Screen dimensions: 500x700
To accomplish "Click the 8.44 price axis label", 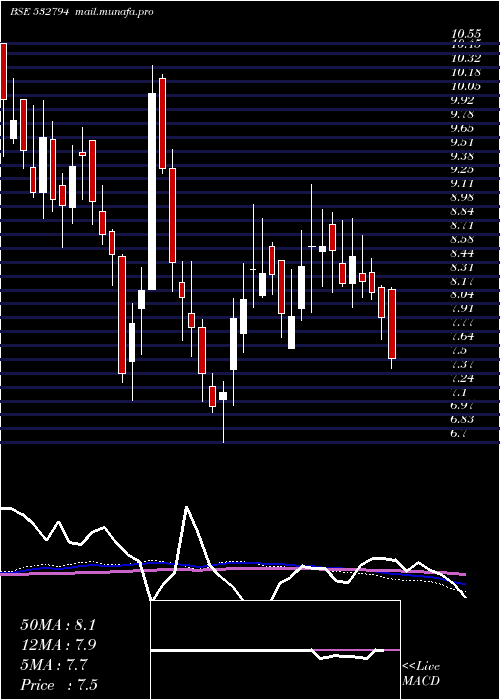I will [464, 253].
